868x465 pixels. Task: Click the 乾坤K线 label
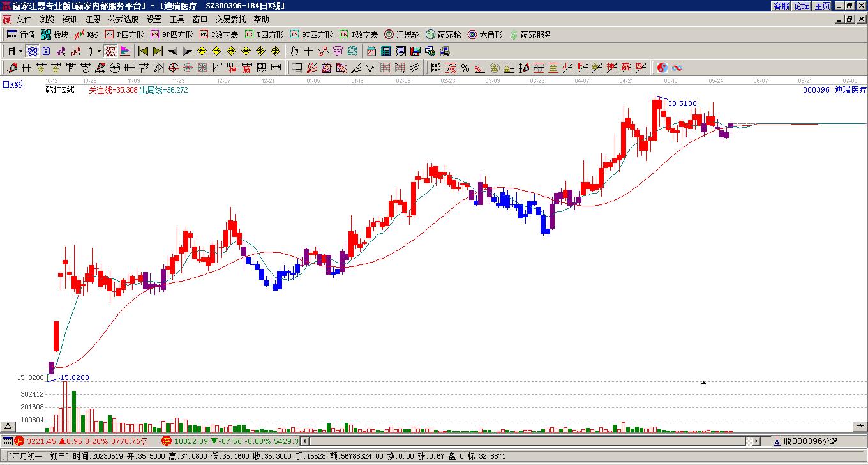point(60,90)
